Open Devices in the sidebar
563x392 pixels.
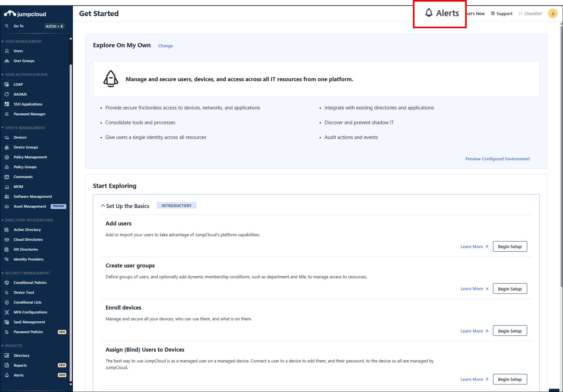coord(20,137)
